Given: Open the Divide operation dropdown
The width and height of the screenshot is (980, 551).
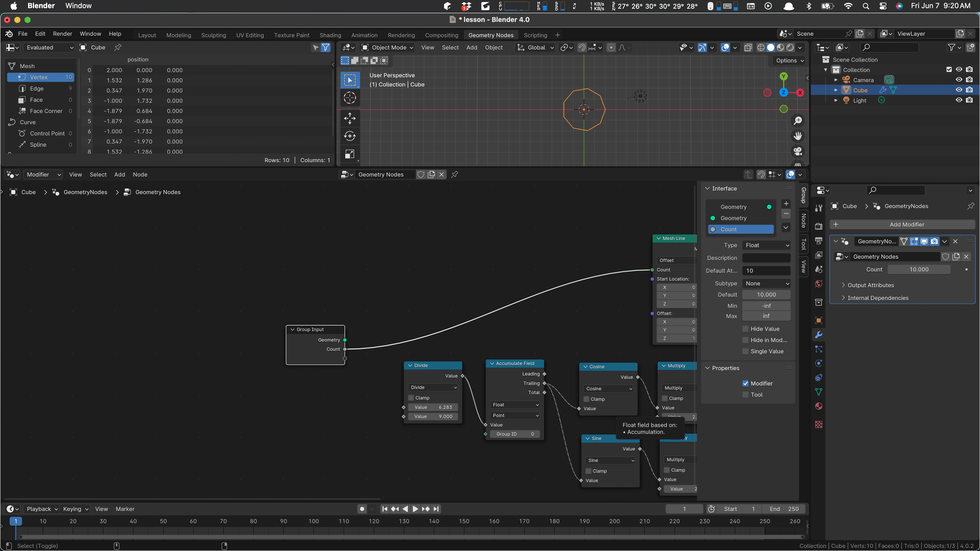Looking at the screenshot, I should click(433, 387).
